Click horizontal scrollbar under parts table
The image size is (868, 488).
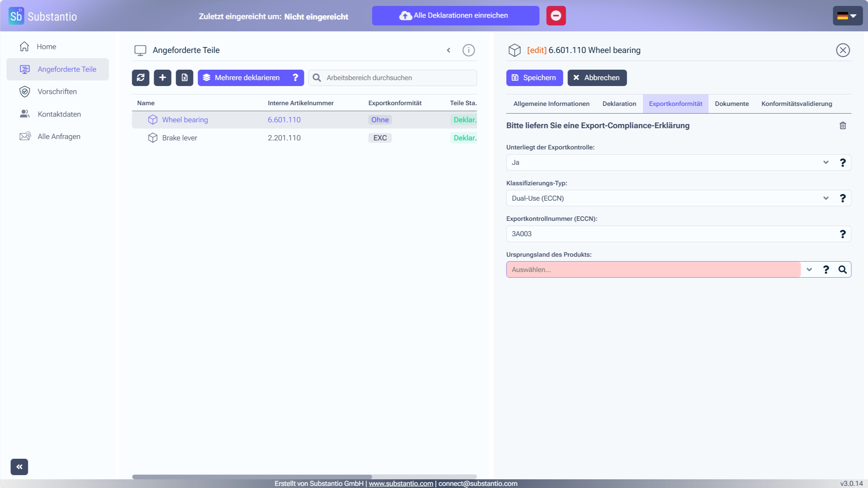[x=252, y=477]
